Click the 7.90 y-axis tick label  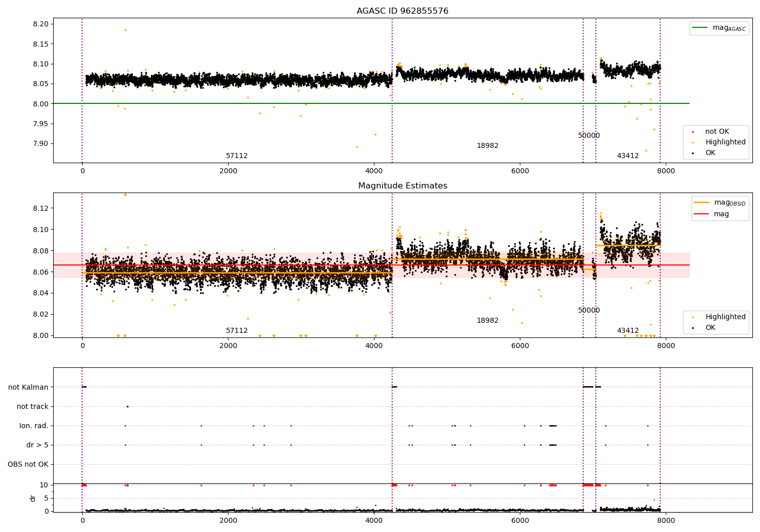41,144
